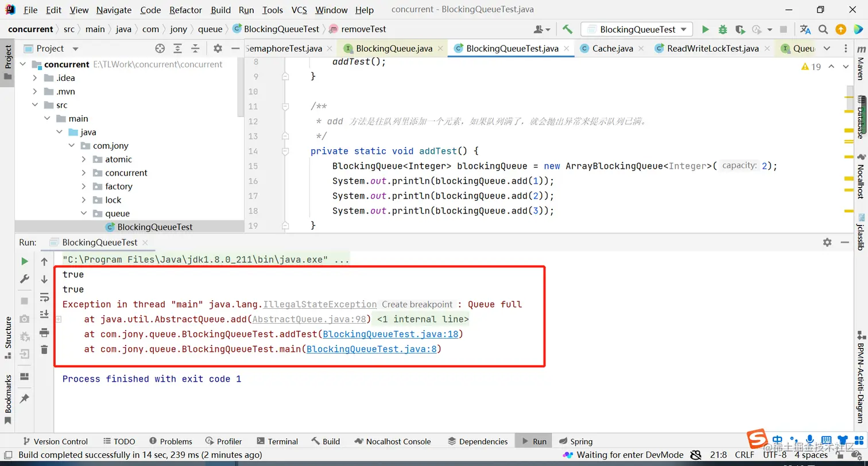Jump to next highlighted error arrow
The height and width of the screenshot is (466, 868).
point(845,67)
